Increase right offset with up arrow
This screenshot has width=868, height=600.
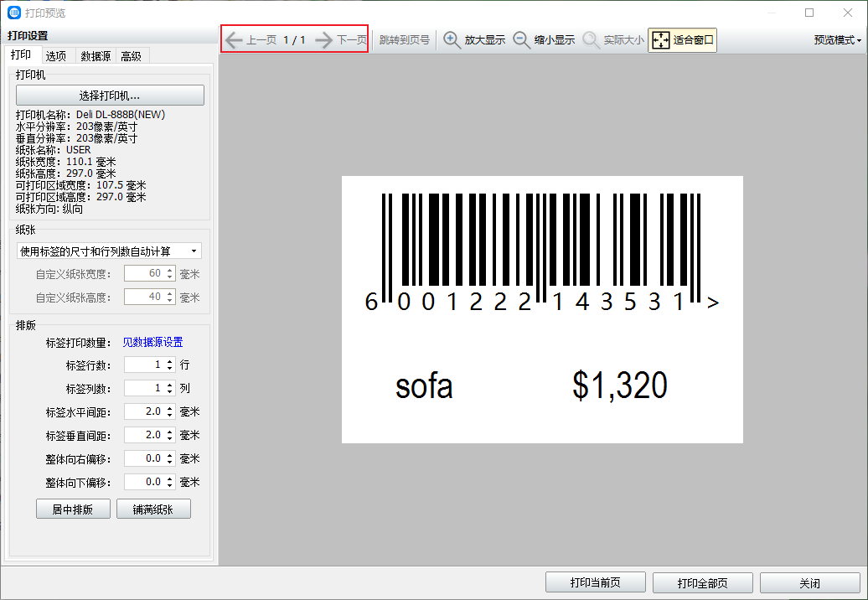pos(170,455)
